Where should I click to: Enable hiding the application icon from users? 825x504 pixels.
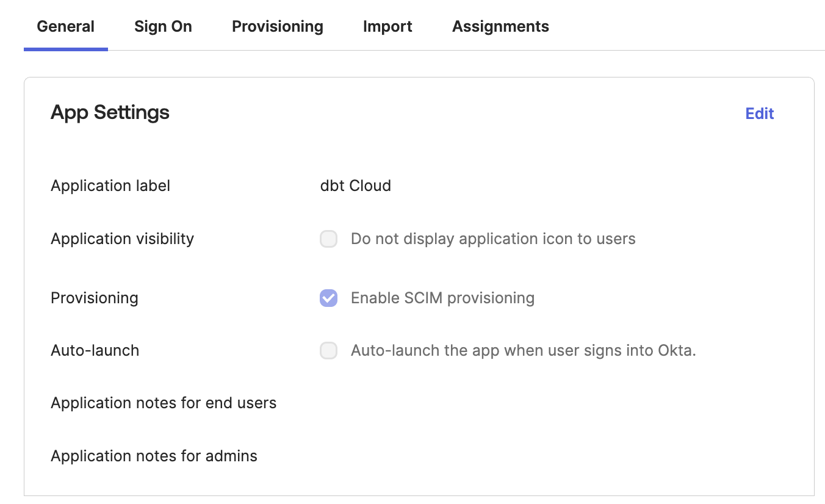point(328,239)
